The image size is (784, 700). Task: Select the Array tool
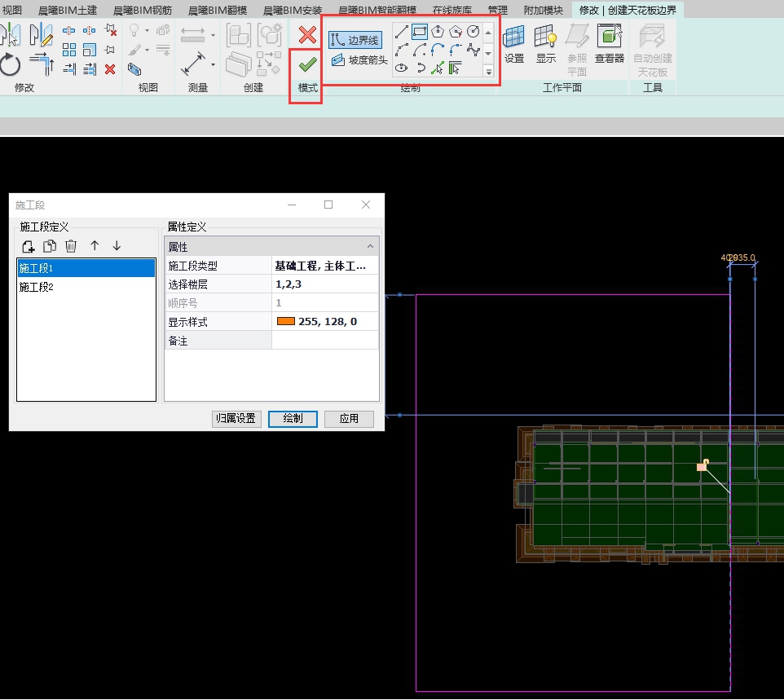click(x=69, y=50)
